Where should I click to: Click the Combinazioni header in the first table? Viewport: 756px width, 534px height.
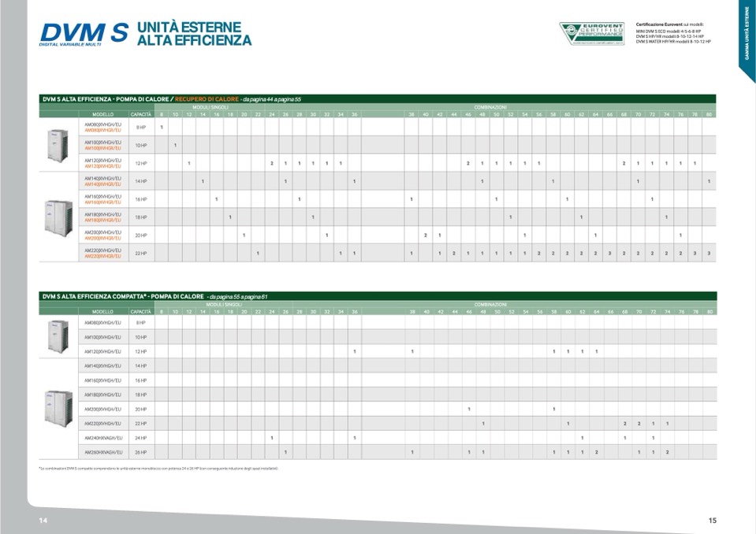490,106
